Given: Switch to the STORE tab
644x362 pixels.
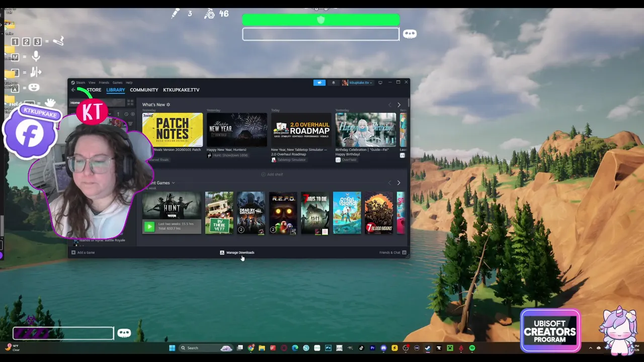Looking at the screenshot, I should [94, 90].
